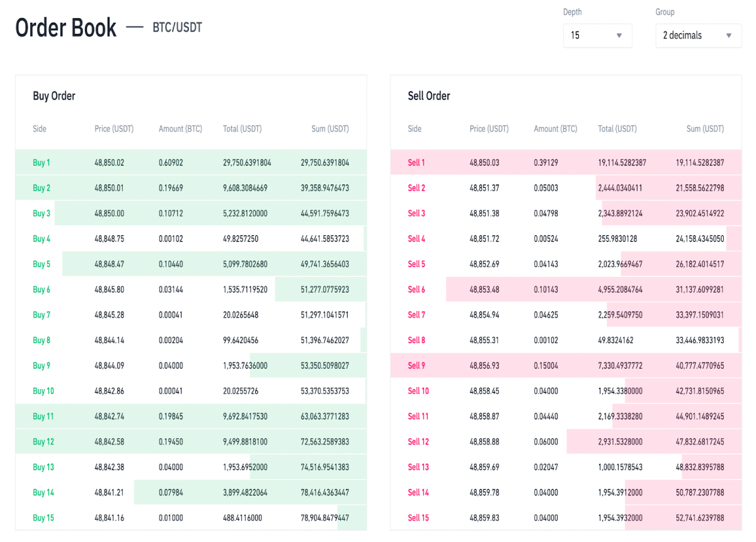This screenshot has height=542, width=756.
Task: Click Buy 5 price 48,848.47
Action: point(110,264)
